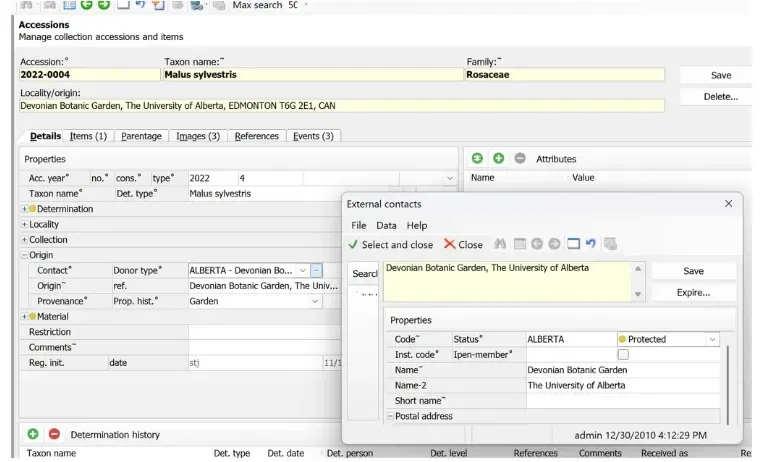Switch to the Details tab

(45, 136)
